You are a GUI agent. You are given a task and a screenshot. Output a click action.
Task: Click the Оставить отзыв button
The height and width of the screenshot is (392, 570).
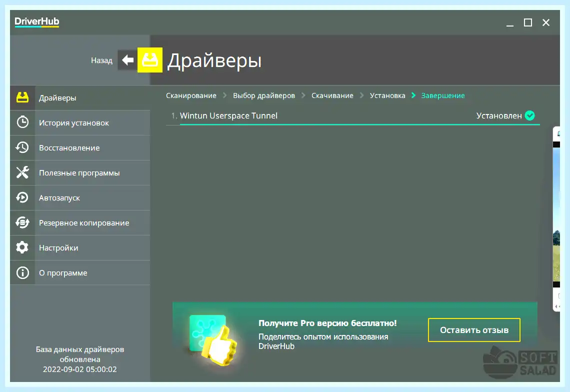[474, 330]
